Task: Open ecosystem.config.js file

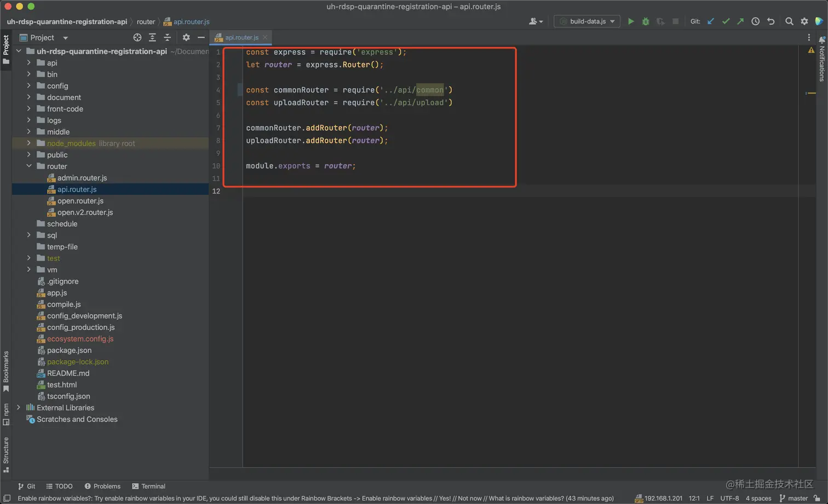Action: (80, 338)
